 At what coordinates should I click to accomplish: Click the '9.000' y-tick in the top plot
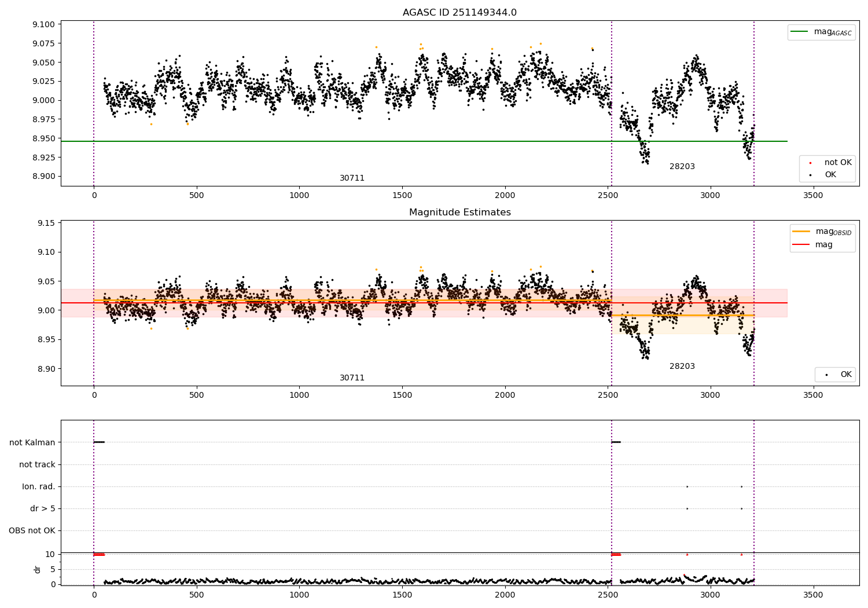[x=43, y=100]
